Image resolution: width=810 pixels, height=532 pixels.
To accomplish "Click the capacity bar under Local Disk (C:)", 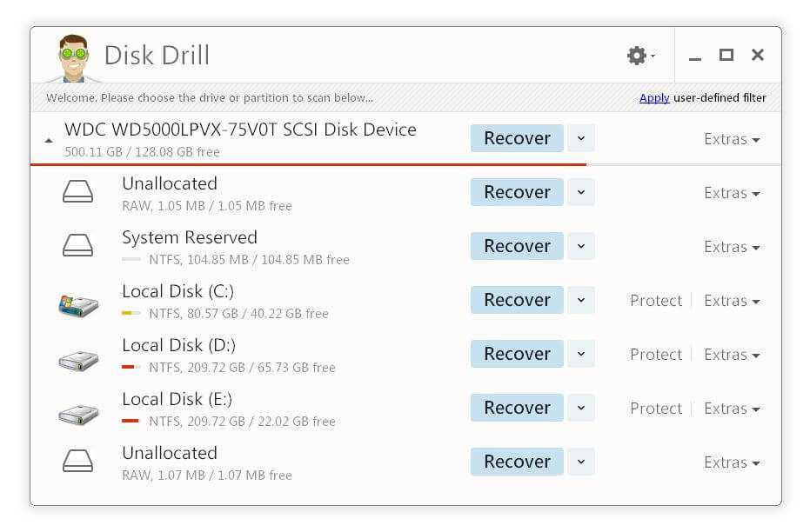I will point(132,311).
